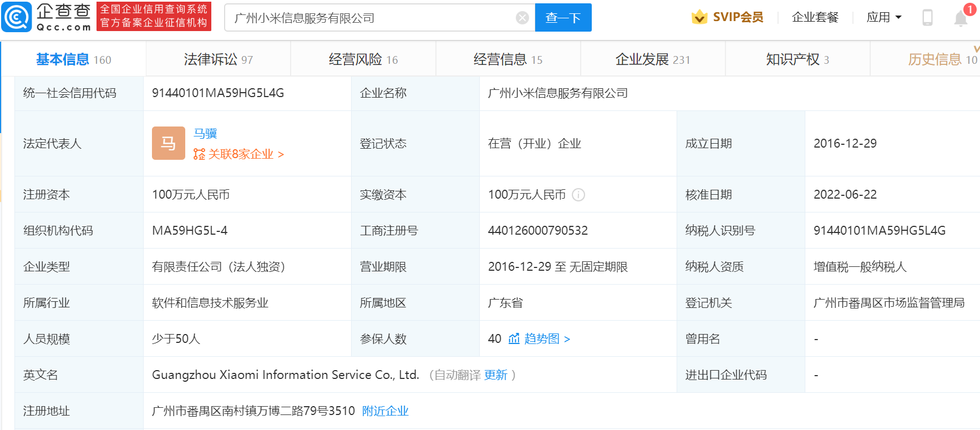Click 更新 next to auto translation
This screenshot has width=980, height=430.
[x=496, y=375]
